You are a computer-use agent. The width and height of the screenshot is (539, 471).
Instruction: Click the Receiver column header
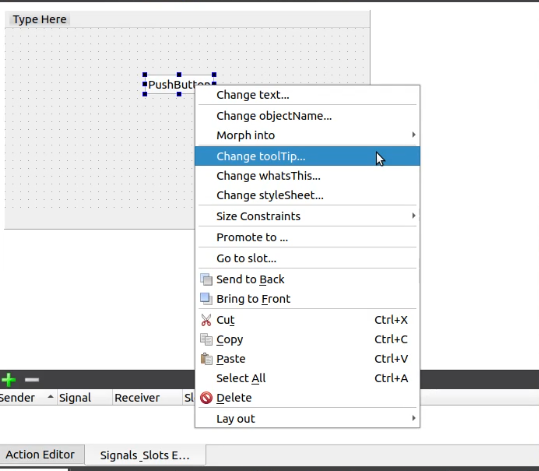[147, 398]
